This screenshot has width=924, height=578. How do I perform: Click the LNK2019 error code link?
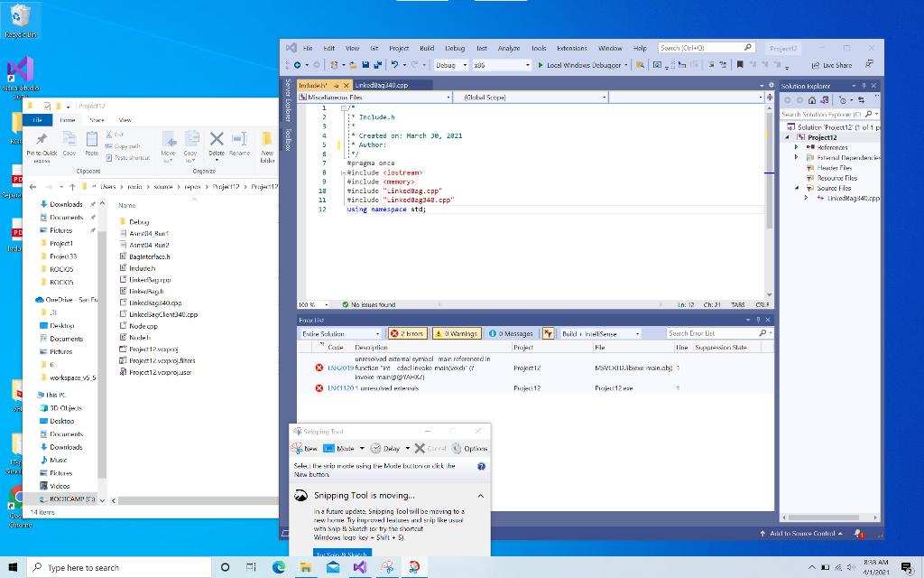click(339, 368)
